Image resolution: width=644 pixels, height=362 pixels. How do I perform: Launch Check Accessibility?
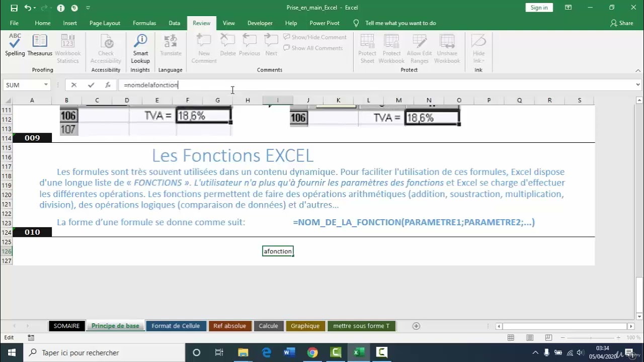pos(106,49)
